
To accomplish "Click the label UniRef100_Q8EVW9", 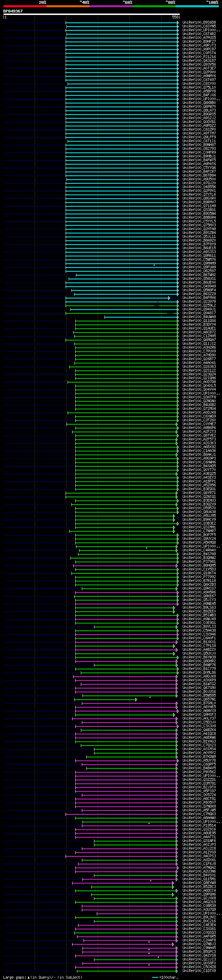I will (199, 883).
